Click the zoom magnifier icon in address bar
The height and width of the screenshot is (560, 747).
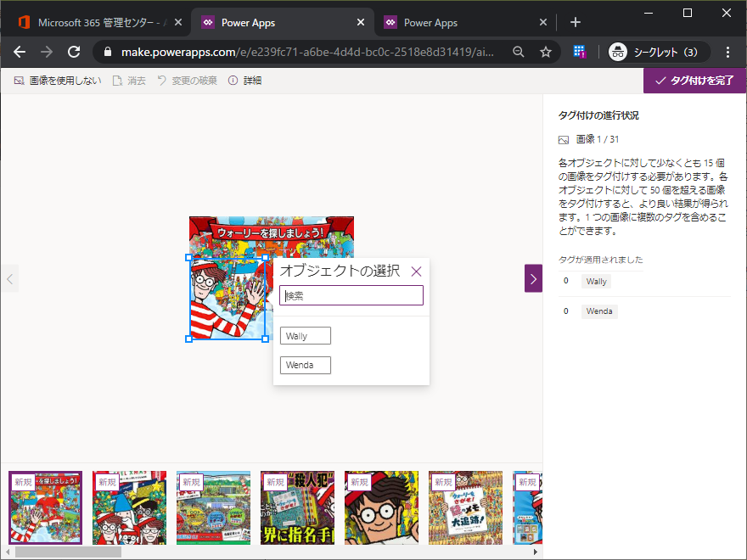click(519, 52)
